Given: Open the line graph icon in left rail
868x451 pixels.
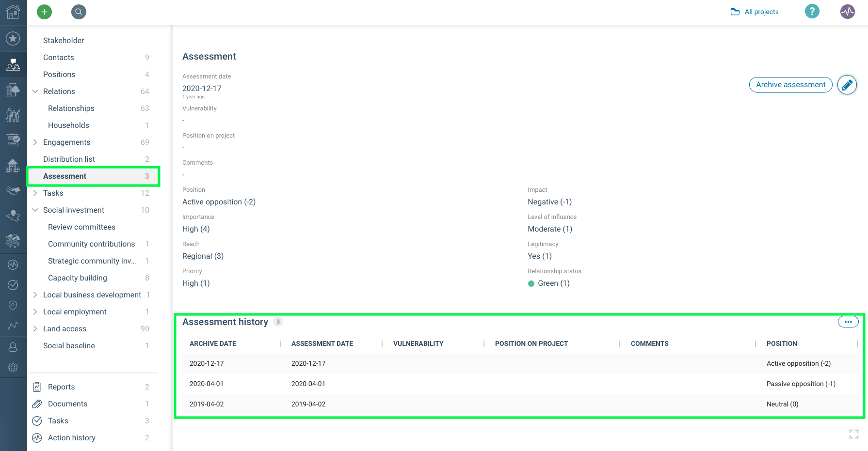Looking at the screenshot, I should pyautogui.click(x=13, y=326).
